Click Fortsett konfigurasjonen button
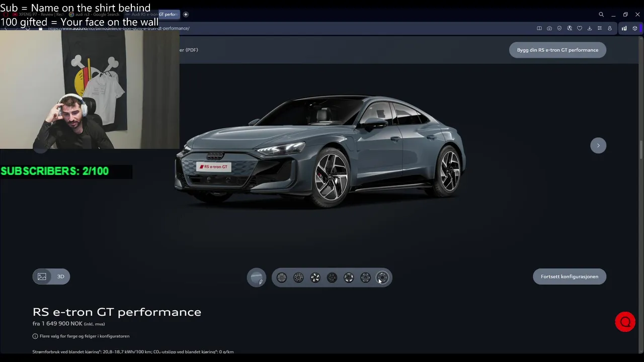 570,277
